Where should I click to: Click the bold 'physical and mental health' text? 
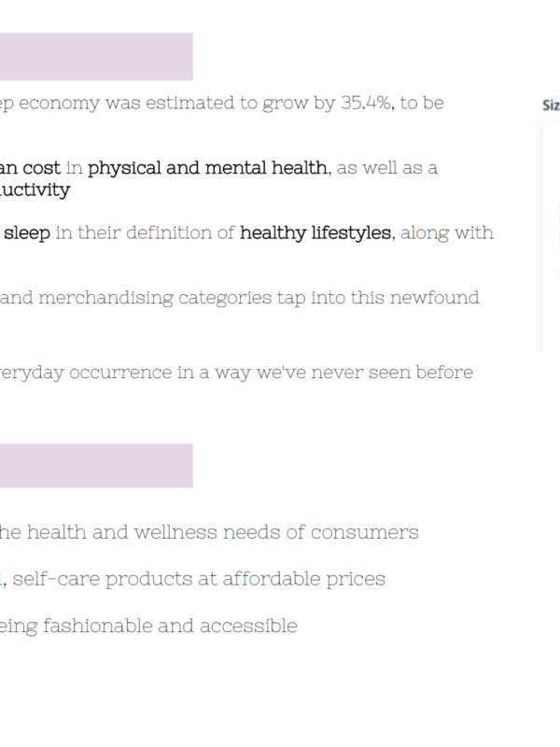pos(207,168)
